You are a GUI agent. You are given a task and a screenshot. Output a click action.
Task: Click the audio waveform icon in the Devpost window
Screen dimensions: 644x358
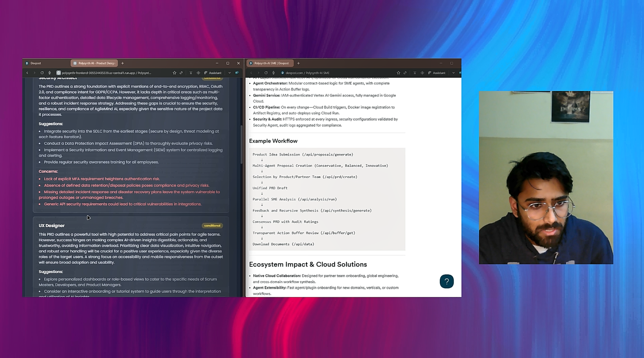pos(422,73)
